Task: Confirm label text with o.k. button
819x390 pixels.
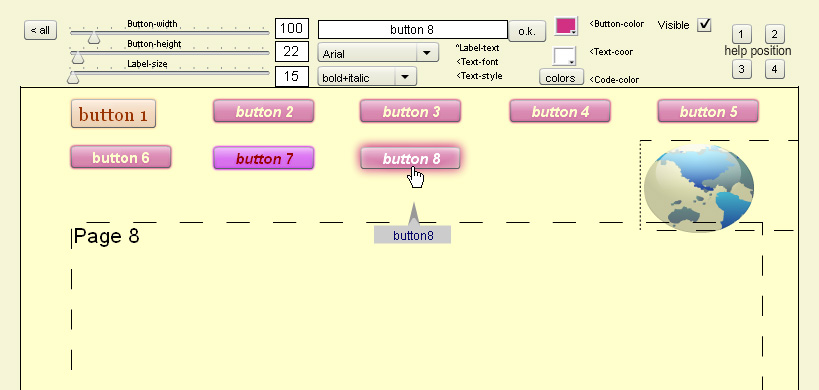Action: pos(526,31)
